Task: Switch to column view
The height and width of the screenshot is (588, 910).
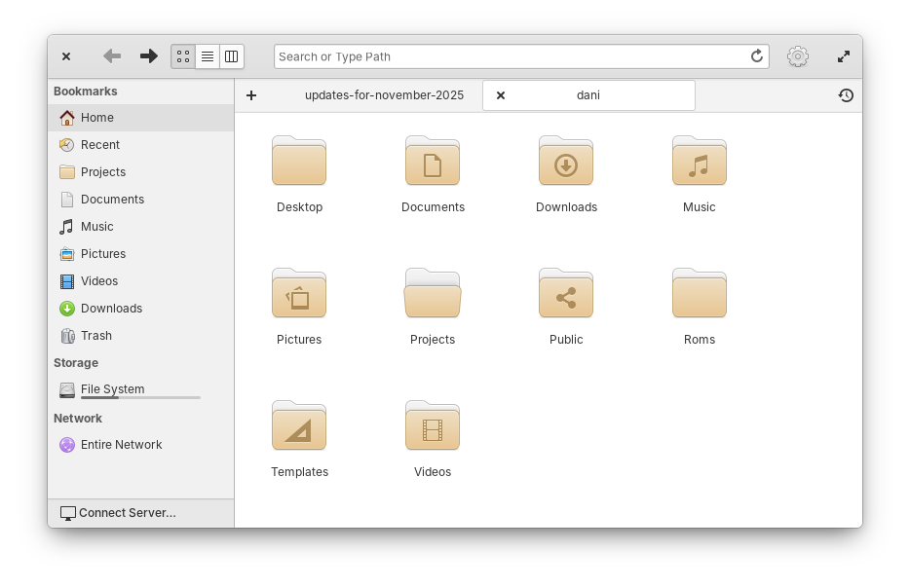Action: [x=231, y=56]
